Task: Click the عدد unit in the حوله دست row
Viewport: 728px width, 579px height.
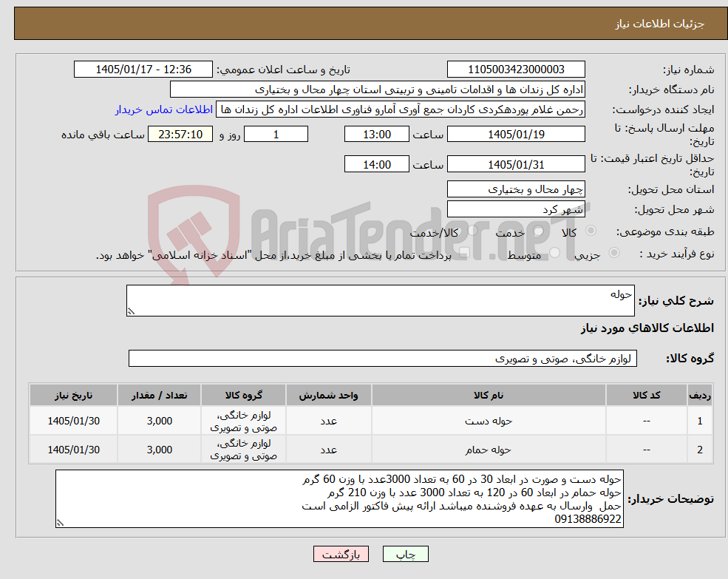Action: (328, 421)
